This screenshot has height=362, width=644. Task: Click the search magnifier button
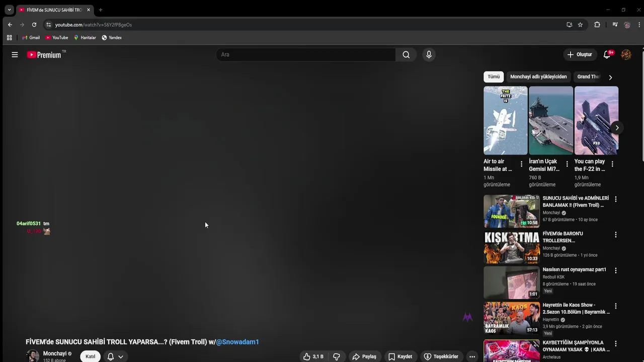tap(406, 55)
